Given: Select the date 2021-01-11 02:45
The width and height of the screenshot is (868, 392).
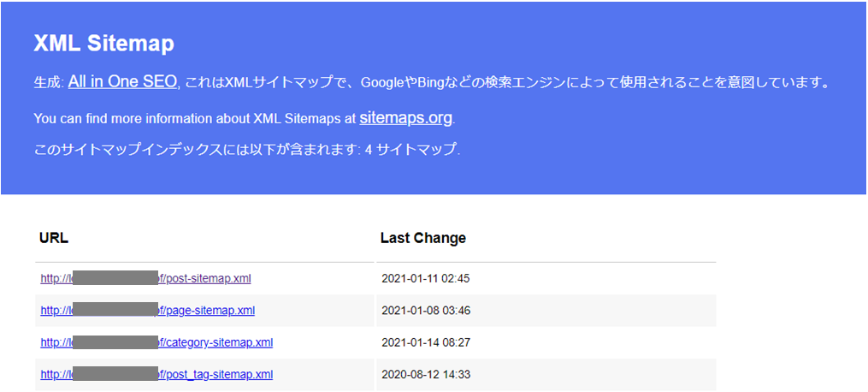Looking at the screenshot, I should pos(425,278).
